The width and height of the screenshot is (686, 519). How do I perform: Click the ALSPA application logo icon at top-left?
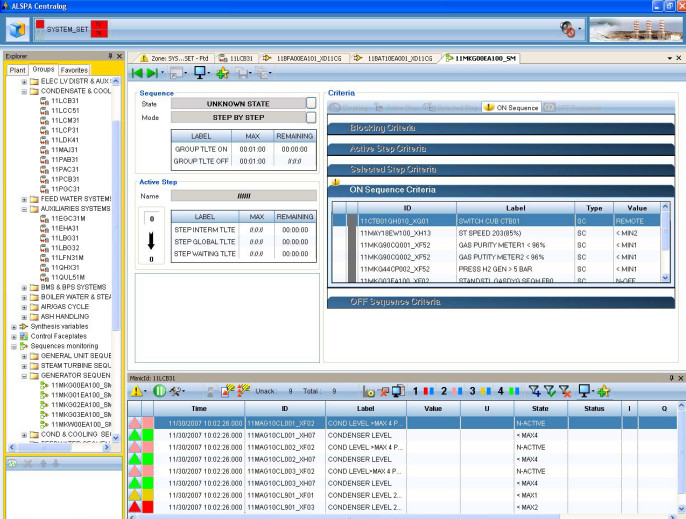click(16, 30)
